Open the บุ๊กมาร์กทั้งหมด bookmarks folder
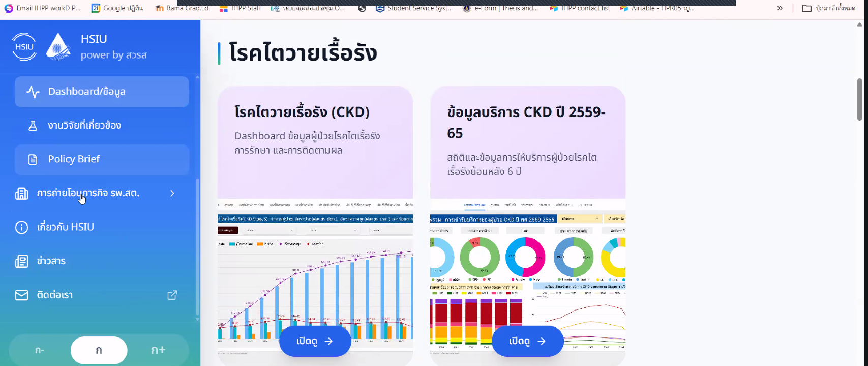Screen dimensions: 868x366 click(829, 8)
